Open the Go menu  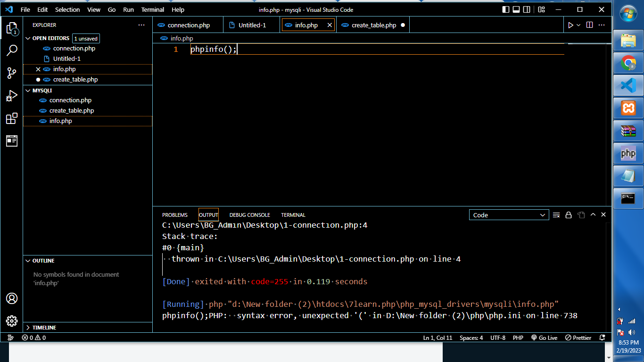(112, 9)
